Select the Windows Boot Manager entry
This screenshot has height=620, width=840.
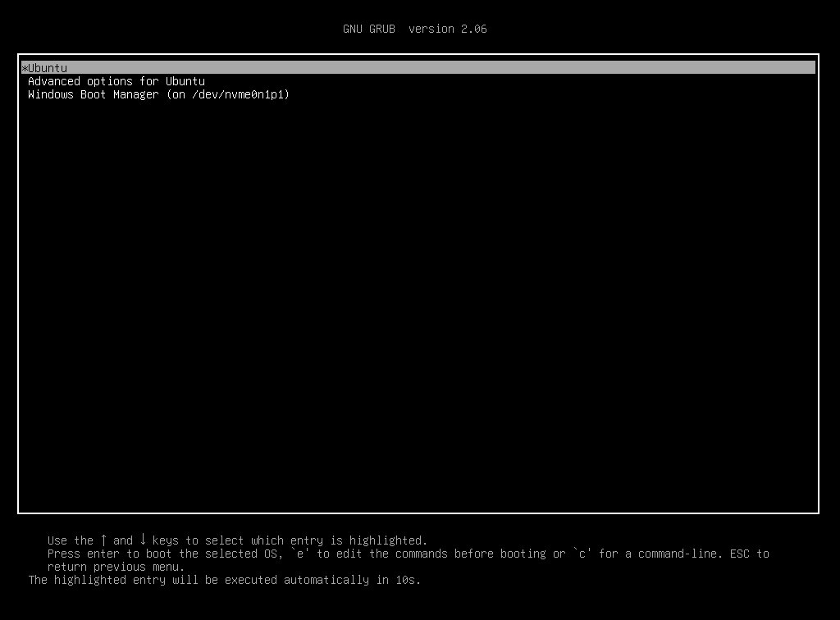click(x=158, y=94)
